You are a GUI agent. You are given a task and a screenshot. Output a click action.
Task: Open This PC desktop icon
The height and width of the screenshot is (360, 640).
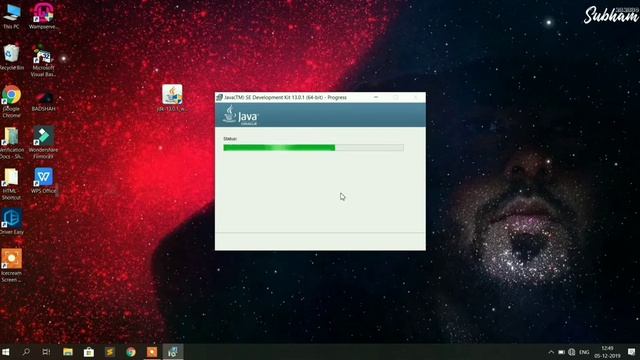(x=11, y=16)
